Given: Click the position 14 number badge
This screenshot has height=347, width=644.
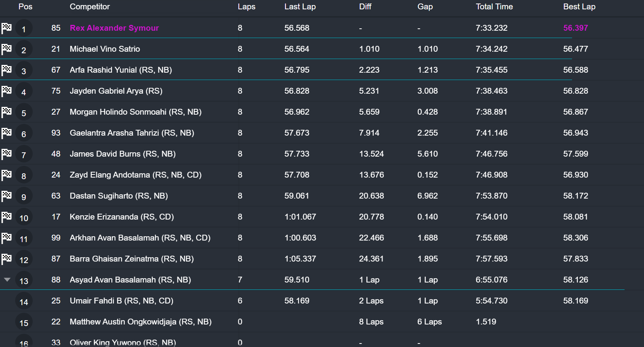Looking at the screenshot, I should click(24, 302).
